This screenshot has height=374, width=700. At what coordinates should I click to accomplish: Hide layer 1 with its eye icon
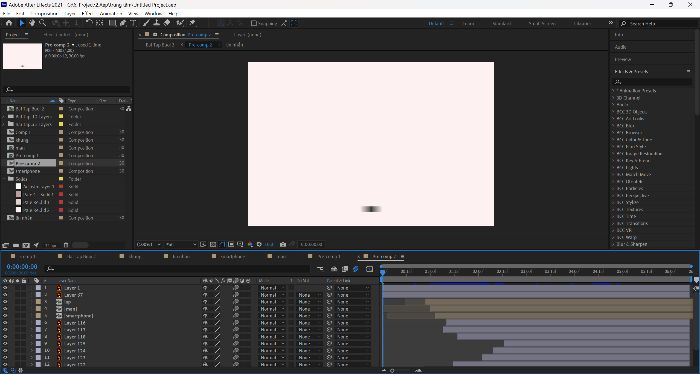[5, 288]
